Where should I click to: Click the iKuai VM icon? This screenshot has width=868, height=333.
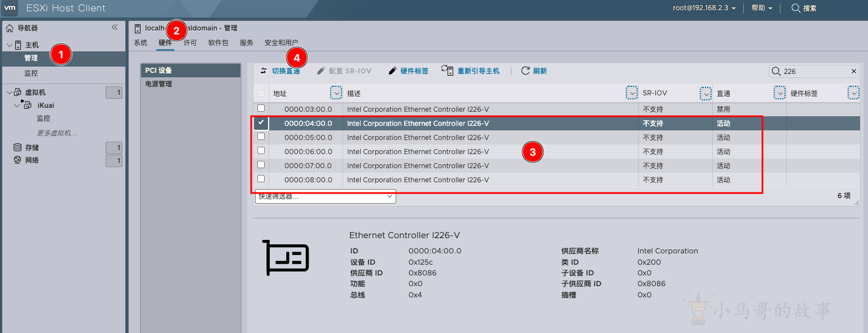coord(27,105)
